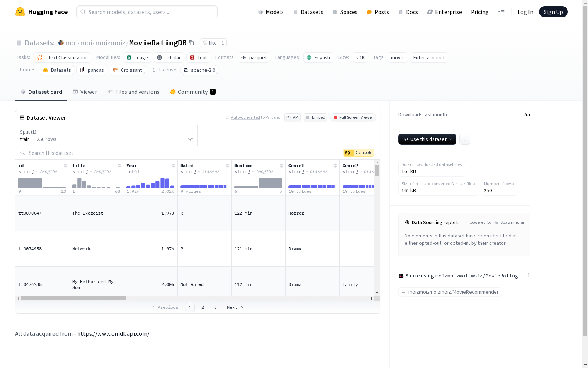Expand the Use this dataset dropdown
Screen dimensions: 588x368
[x=427, y=139]
